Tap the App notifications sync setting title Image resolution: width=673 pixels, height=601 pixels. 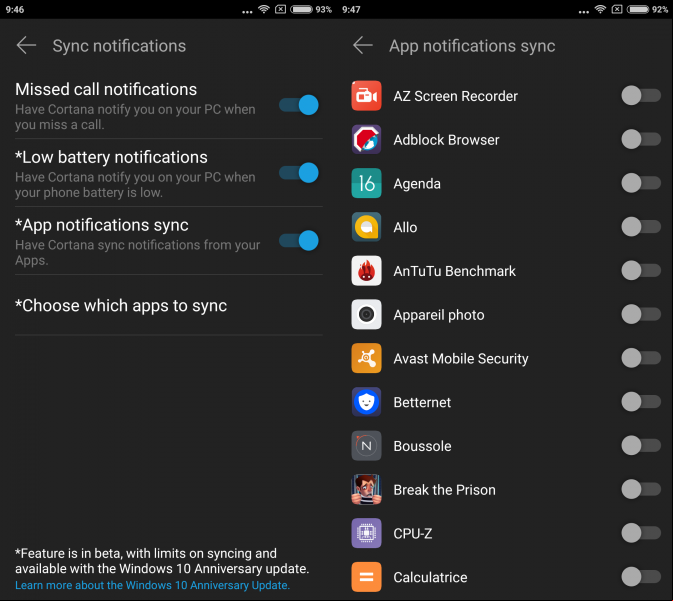coord(102,225)
